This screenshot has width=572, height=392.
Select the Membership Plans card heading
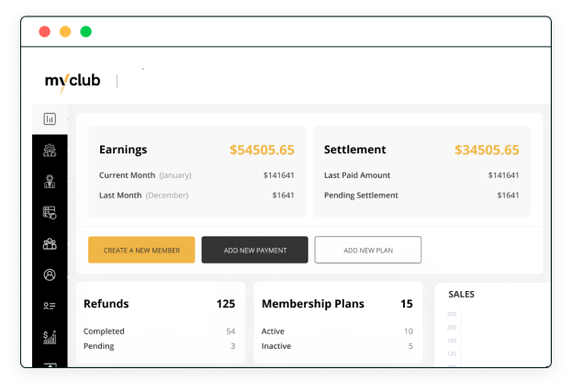pyautogui.click(x=313, y=304)
